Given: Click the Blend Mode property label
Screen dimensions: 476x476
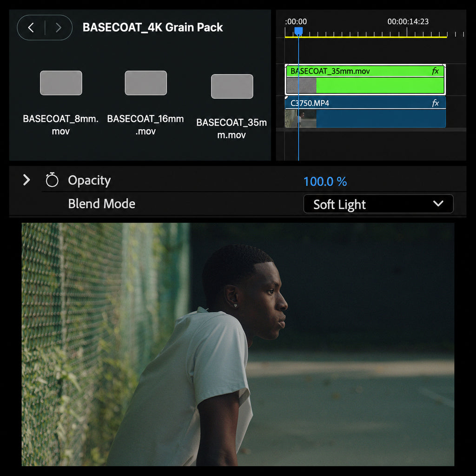Looking at the screenshot, I should pos(102,204).
